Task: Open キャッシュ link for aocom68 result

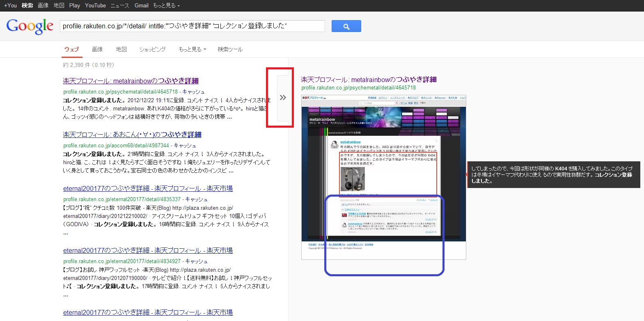Action: coord(185,146)
